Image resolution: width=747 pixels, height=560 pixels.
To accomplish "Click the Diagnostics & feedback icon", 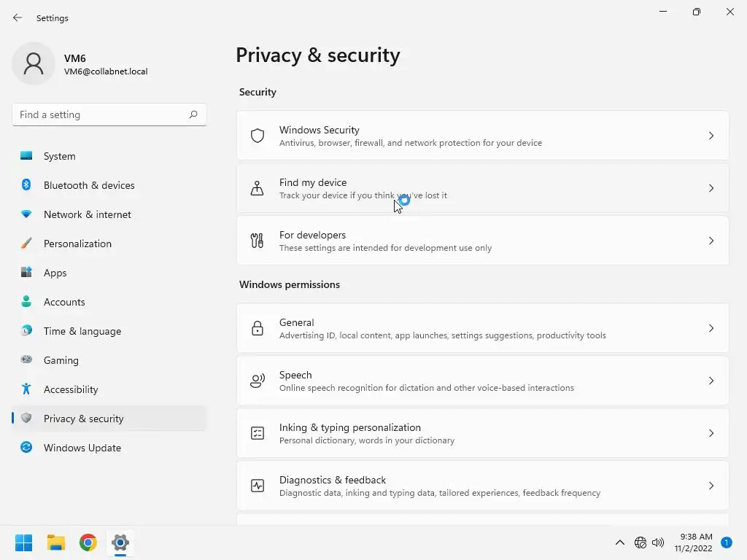I will [x=258, y=486].
